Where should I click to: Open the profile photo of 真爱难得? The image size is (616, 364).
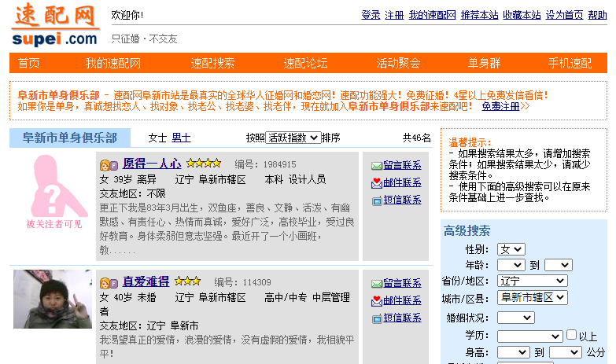coord(53,300)
